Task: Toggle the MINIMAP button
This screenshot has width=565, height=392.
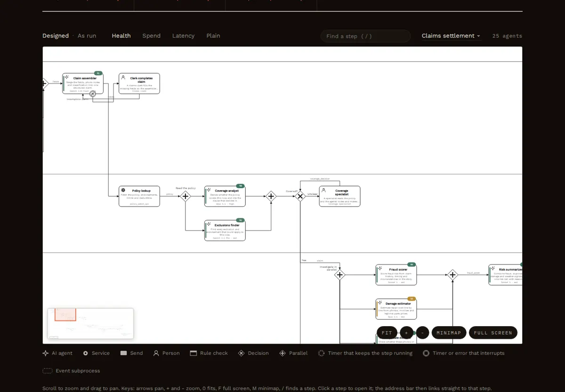Action: click(449, 333)
